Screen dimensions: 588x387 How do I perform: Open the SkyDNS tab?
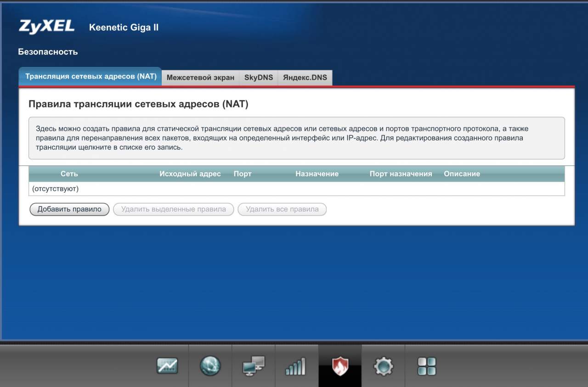tap(259, 78)
